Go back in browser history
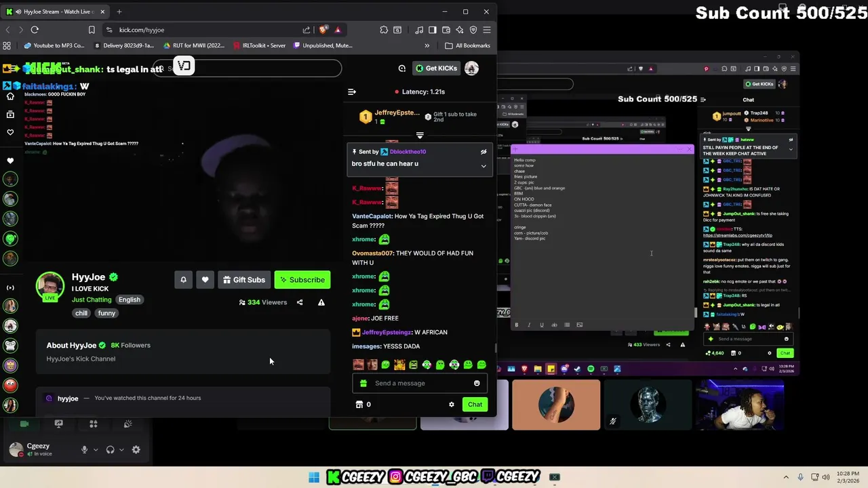 7,30
